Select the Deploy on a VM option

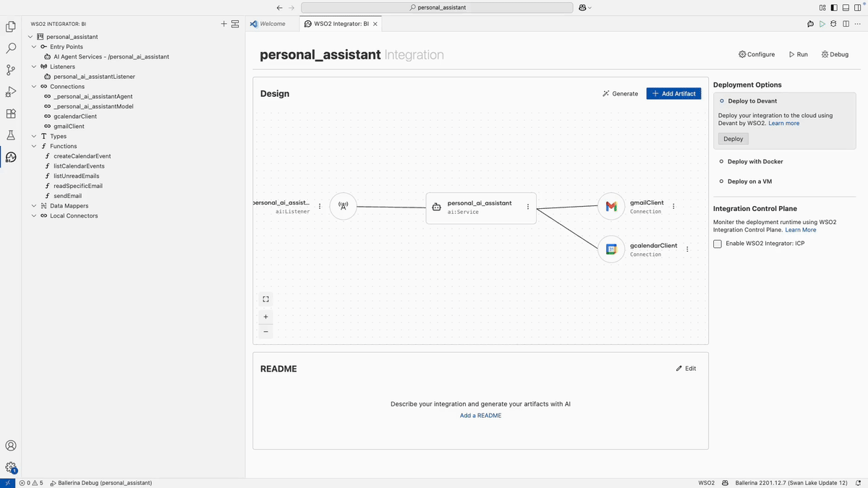749,181
